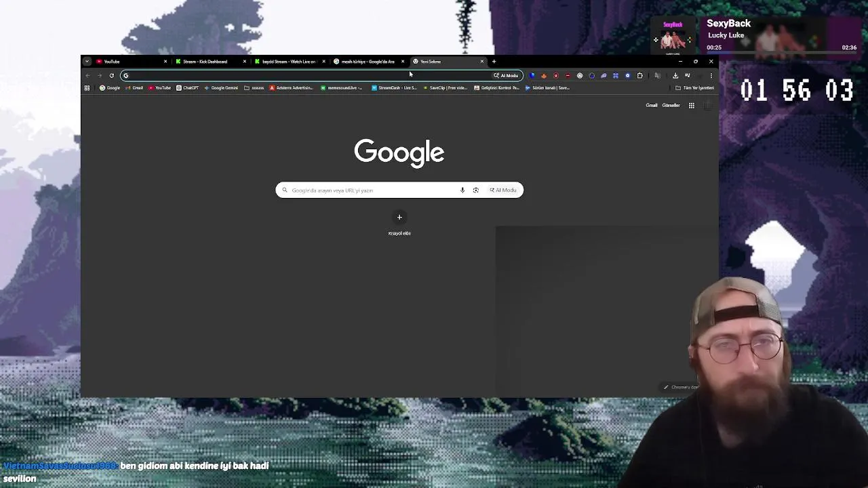Expand the ssssss bookmarks folder
868x488 pixels.
pyautogui.click(x=254, y=87)
